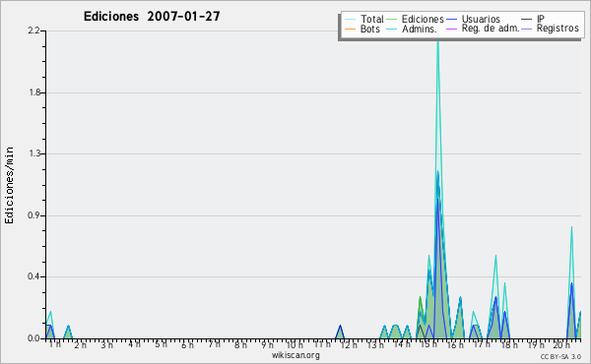Click the Registros legend entry
The width and height of the screenshot is (591, 364).
(x=551, y=29)
